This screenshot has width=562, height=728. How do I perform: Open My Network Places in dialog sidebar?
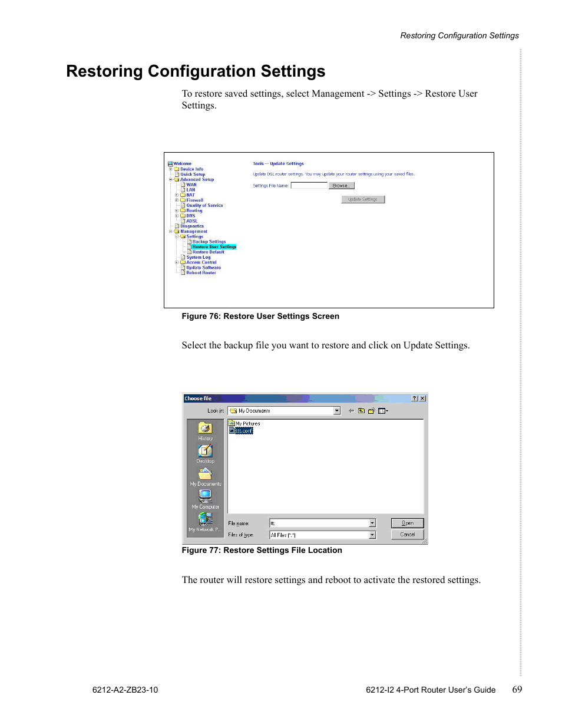pyautogui.click(x=205, y=522)
